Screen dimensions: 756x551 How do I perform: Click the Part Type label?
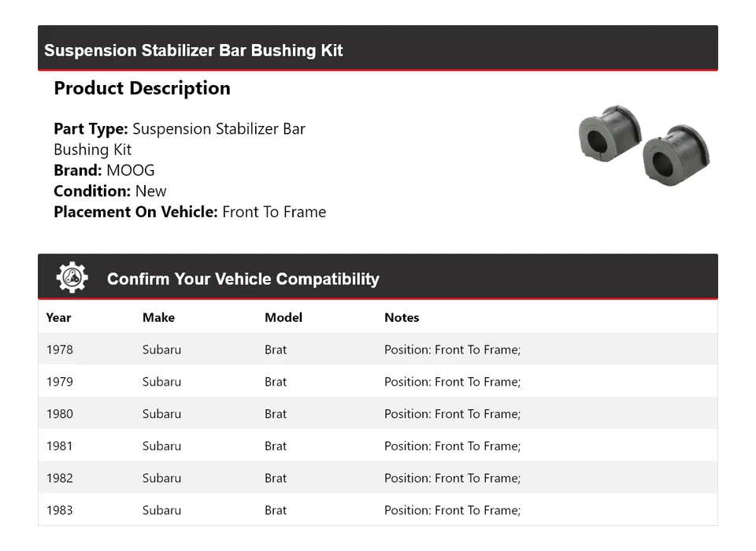91,129
